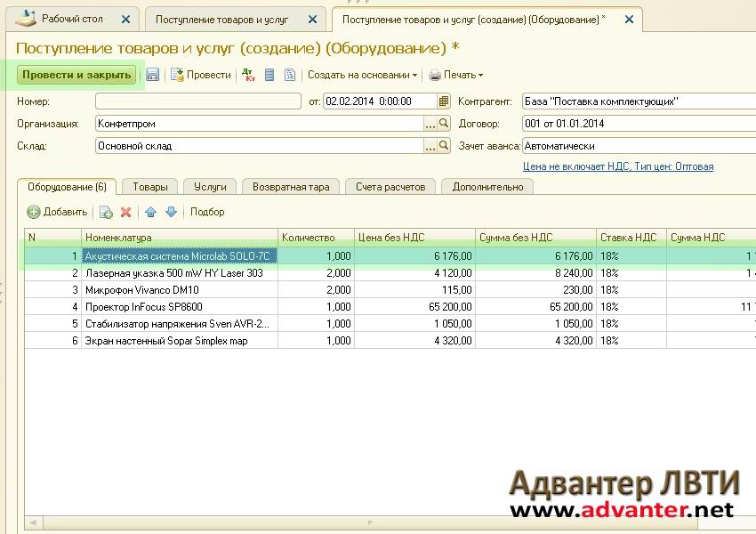
Task: Click Провести и закрыть button
Action: point(76,75)
